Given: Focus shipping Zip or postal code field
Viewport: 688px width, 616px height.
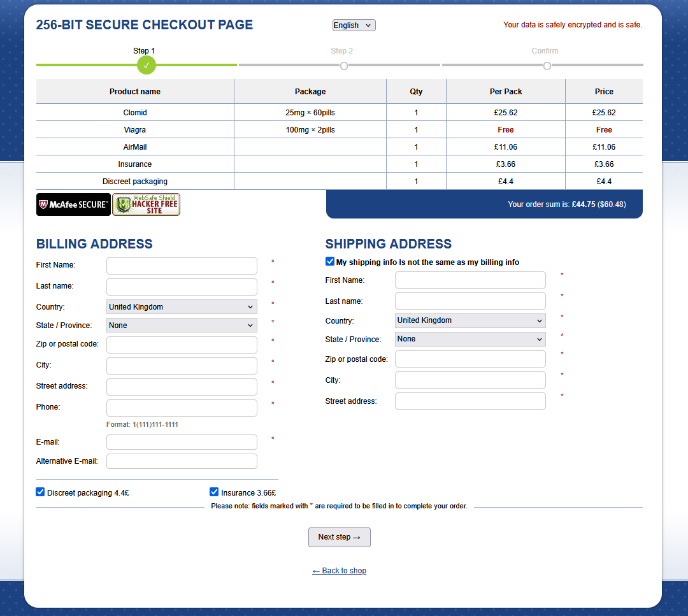Looking at the screenshot, I should pos(470,359).
